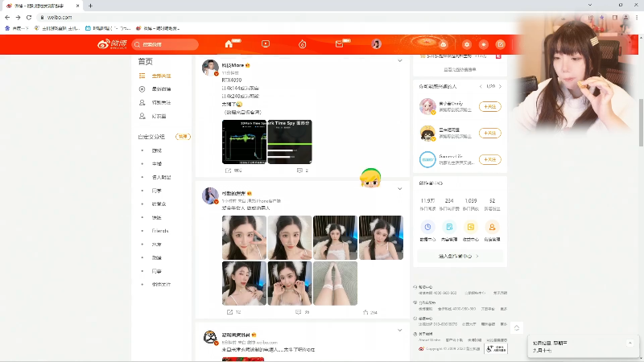Viewport: 644px width, 362px height.
Task: Open the benchmark line graph thumbnail
Action: click(245, 142)
